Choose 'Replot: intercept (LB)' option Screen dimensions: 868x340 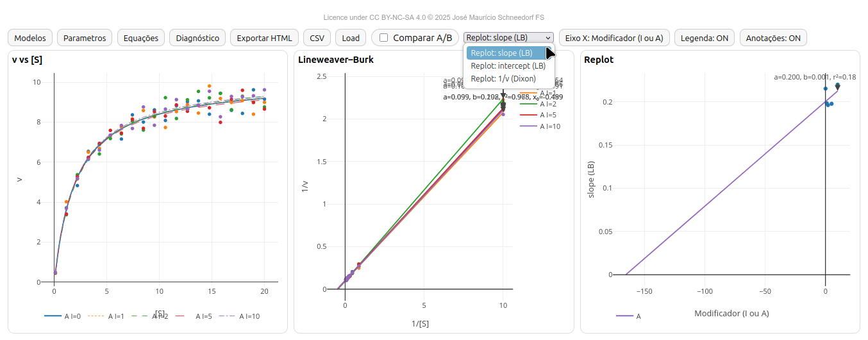tap(508, 65)
